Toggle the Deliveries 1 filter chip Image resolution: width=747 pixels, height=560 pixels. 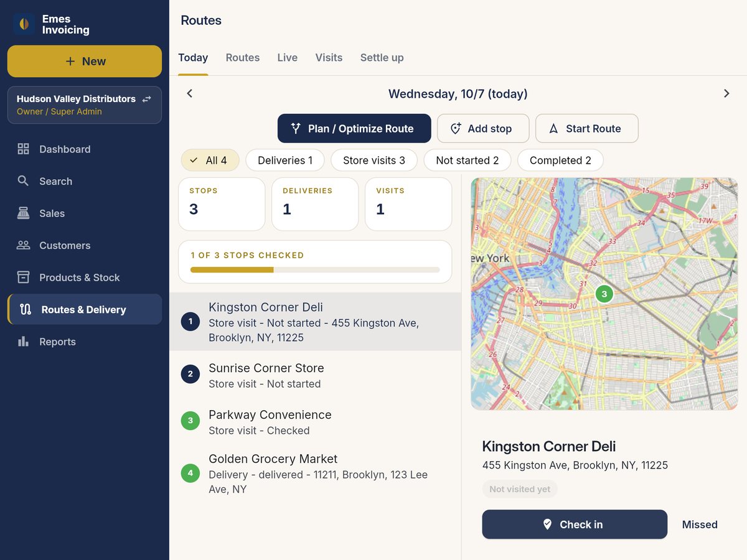285,160
